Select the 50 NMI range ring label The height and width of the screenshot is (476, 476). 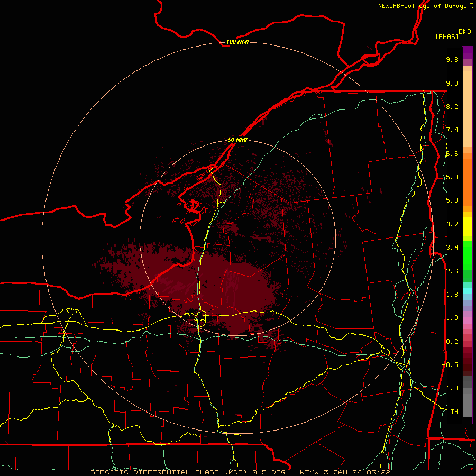coord(237,140)
